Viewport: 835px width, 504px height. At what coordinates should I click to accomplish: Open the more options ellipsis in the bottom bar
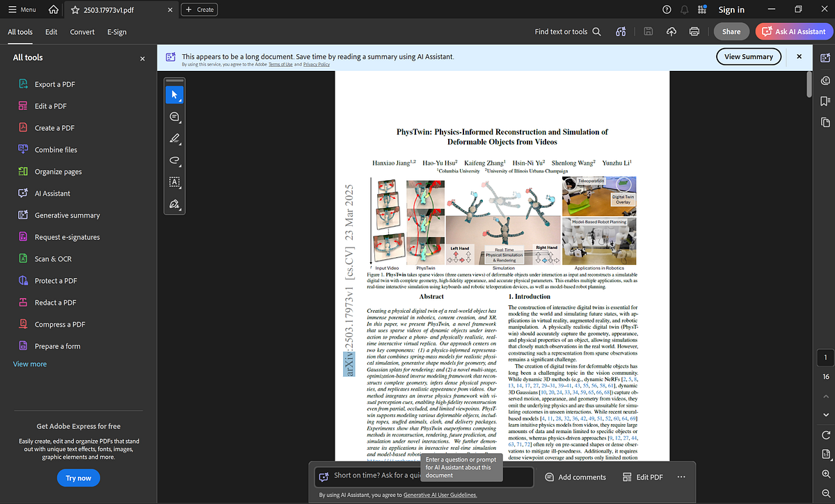click(681, 477)
